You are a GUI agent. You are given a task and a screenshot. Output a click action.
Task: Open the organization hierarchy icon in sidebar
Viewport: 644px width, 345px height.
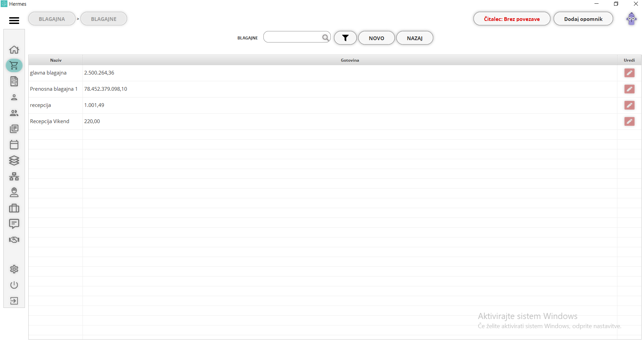tap(14, 176)
